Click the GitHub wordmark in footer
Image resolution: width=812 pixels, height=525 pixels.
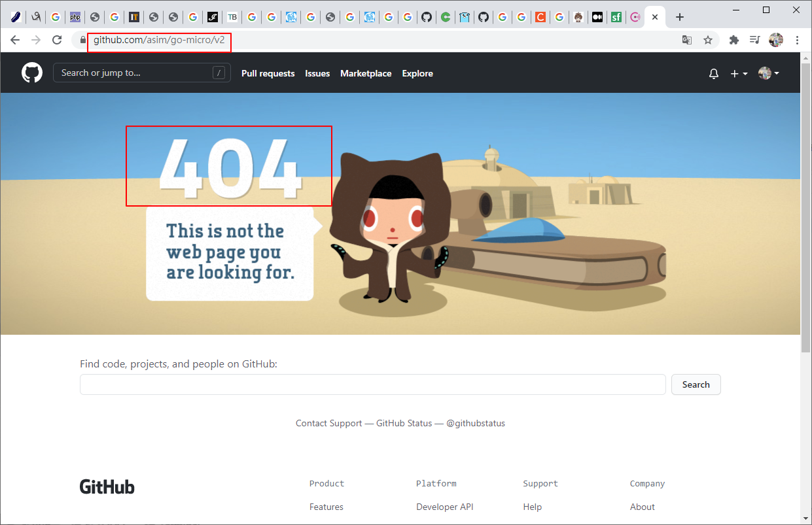107,486
